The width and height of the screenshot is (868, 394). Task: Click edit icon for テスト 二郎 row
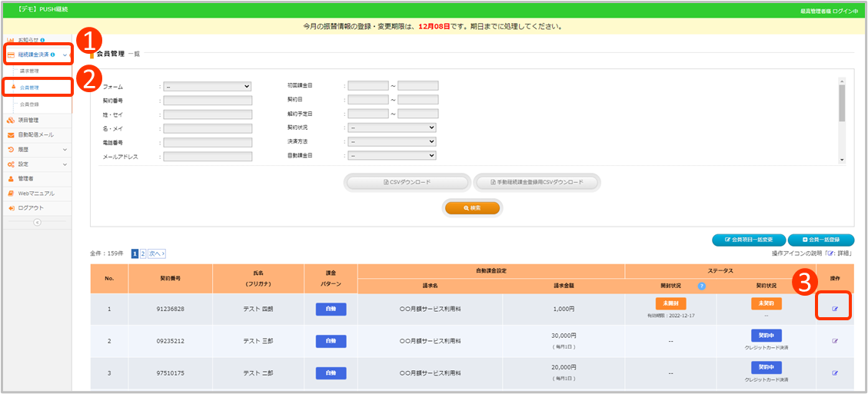[835, 373]
